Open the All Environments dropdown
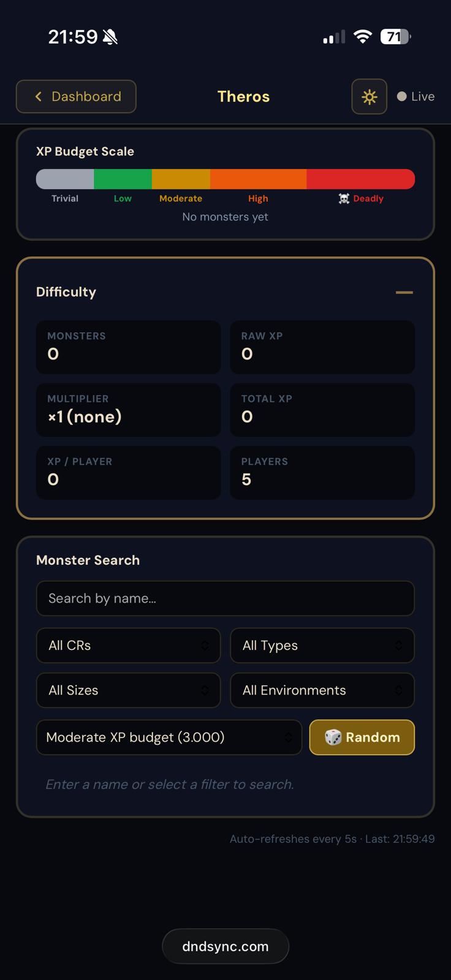Screen dimensions: 451x980 point(322,690)
